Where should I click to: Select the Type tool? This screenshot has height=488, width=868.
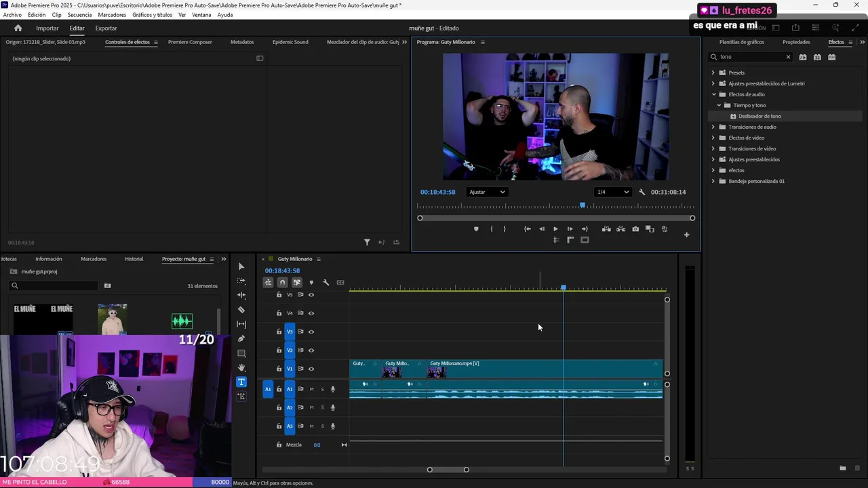241,382
